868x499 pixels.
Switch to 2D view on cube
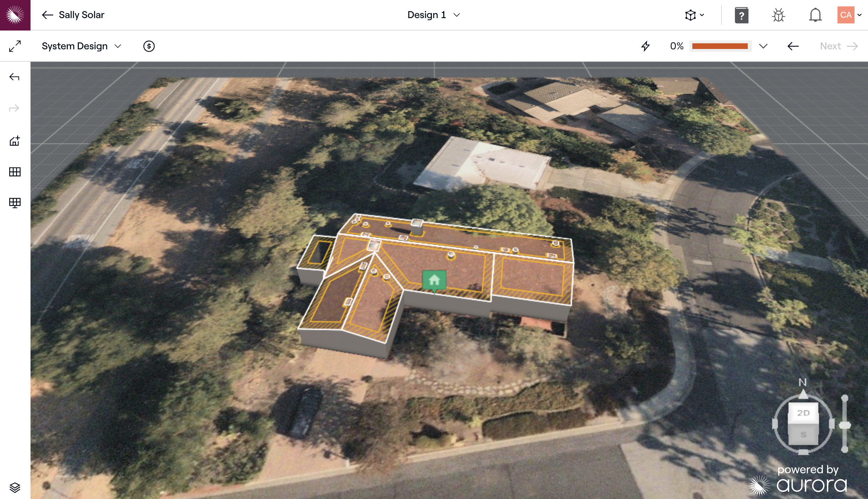(803, 413)
